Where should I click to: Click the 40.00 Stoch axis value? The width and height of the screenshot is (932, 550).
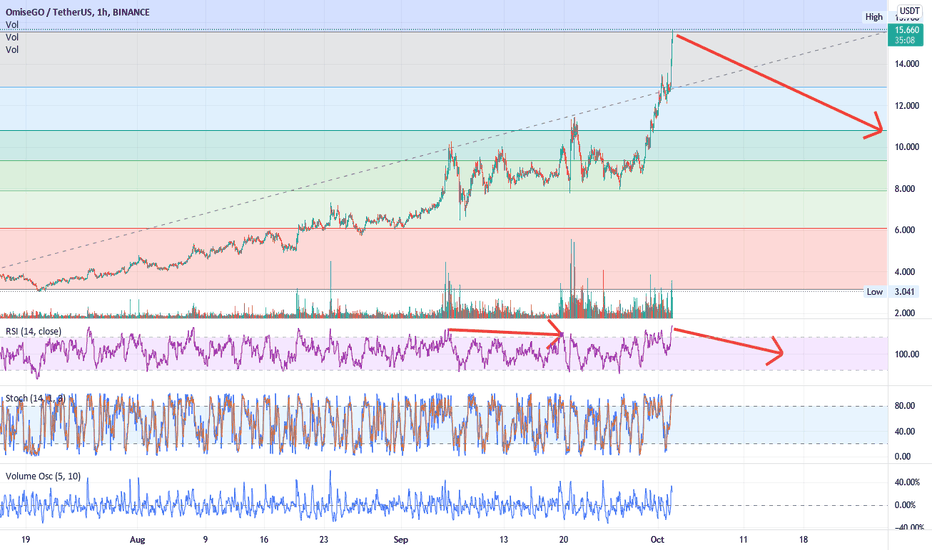point(904,432)
